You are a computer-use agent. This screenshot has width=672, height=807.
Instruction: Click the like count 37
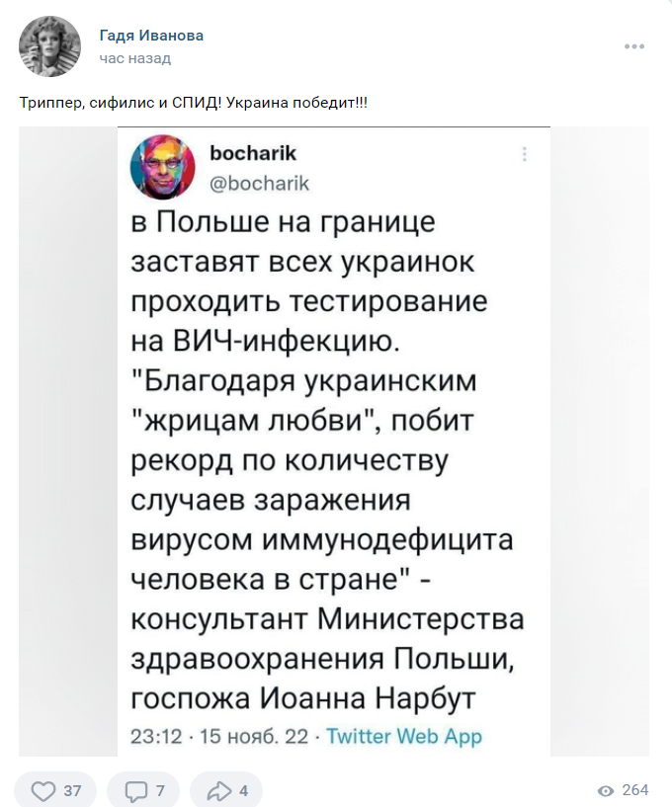72,790
